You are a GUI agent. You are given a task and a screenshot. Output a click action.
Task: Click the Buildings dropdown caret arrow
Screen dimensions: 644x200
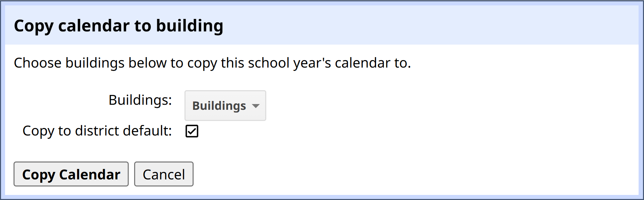[x=256, y=106]
